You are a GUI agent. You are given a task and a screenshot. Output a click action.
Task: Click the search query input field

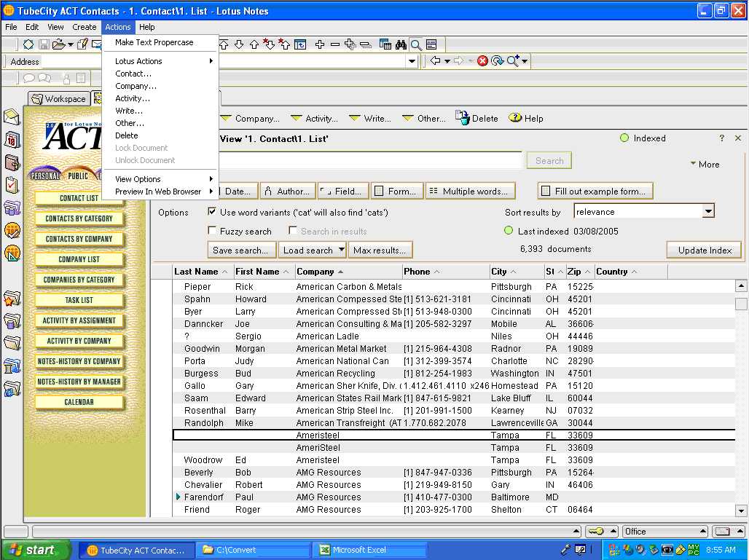coord(370,160)
